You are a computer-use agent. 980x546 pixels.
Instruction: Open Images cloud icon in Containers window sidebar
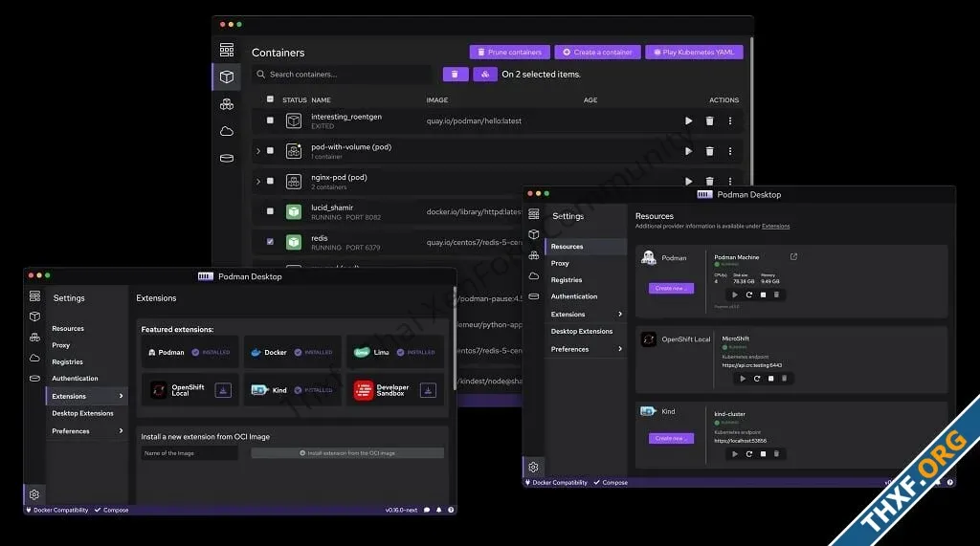pyautogui.click(x=226, y=131)
